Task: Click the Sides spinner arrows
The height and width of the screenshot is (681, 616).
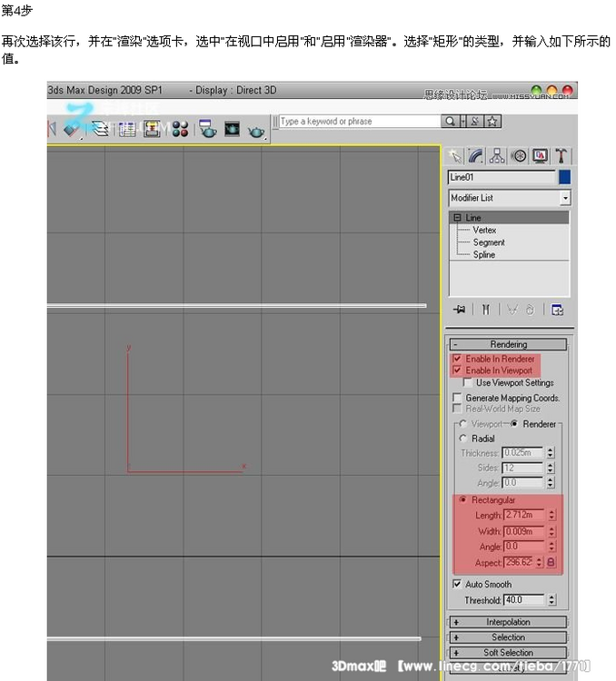Action: [551, 469]
